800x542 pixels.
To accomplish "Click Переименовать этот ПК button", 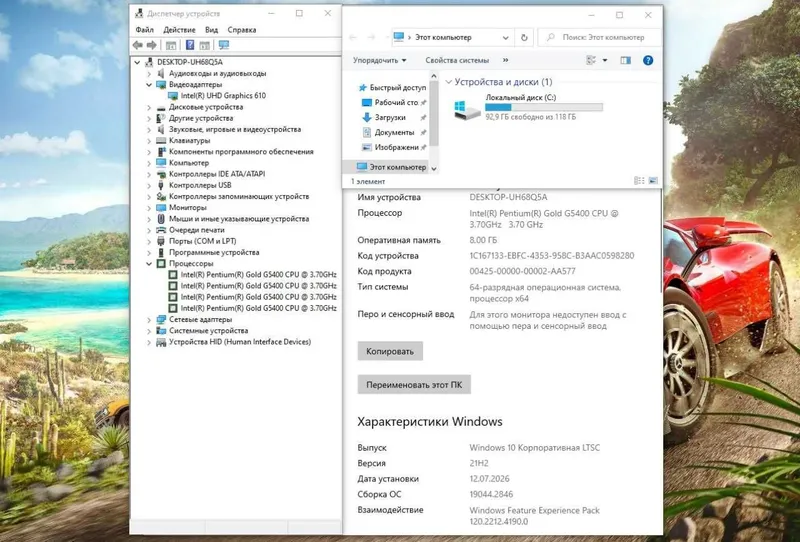I will (414, 385).
